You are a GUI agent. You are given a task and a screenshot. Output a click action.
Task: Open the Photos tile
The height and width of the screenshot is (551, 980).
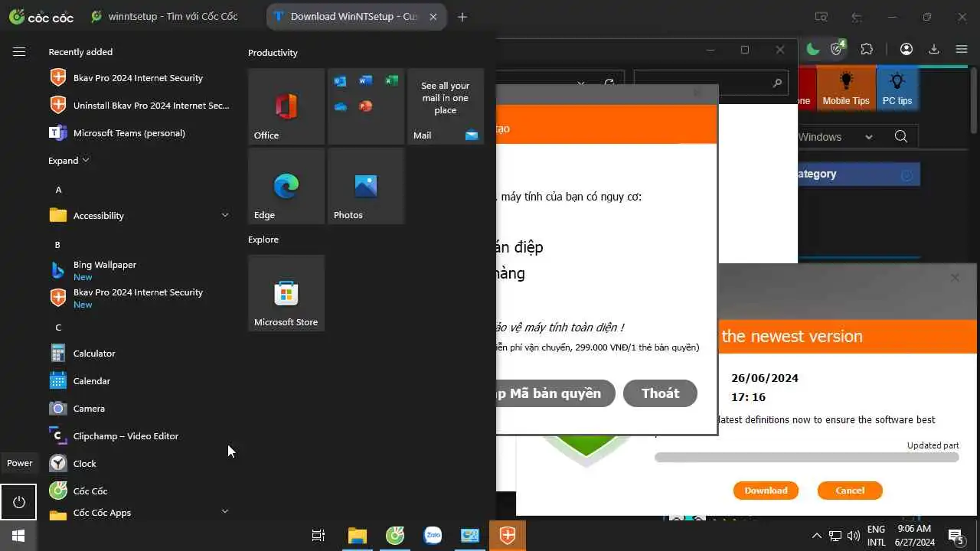(x=366, y=186)
